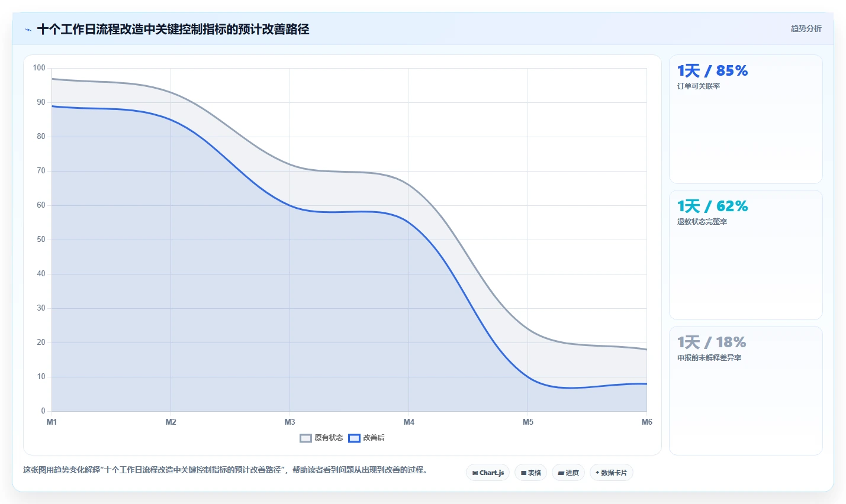
Task: Click the icon inside the Chart.js tag
Action: pos(475,473)
